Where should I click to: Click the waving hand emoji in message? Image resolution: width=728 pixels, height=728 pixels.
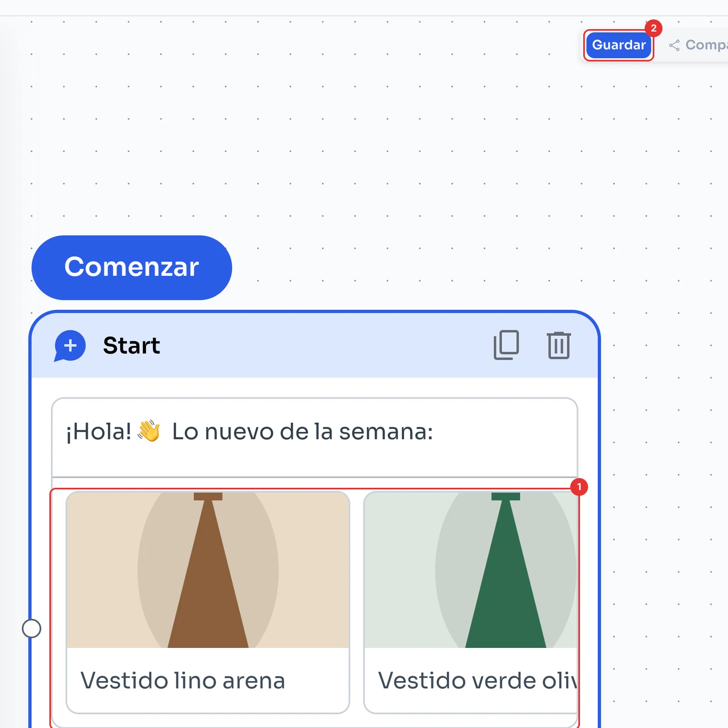click(x=149, y=431)
